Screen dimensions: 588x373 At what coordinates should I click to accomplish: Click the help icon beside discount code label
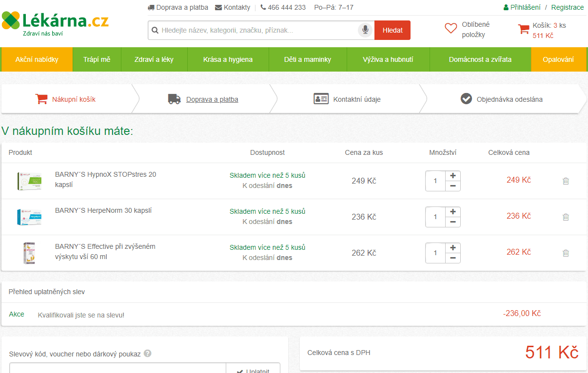click(148, 354)
